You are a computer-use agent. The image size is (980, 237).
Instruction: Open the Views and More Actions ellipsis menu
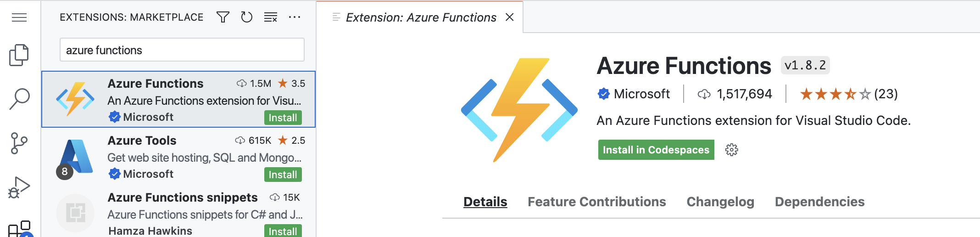pos(295,17)
